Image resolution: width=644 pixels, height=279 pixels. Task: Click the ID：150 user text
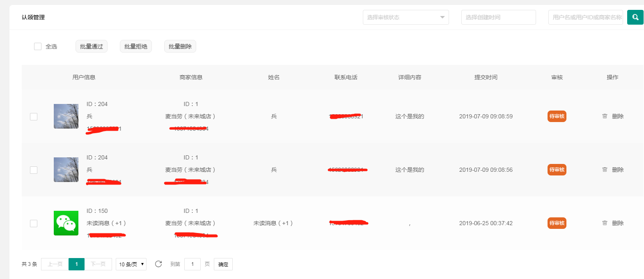(97, 211)
